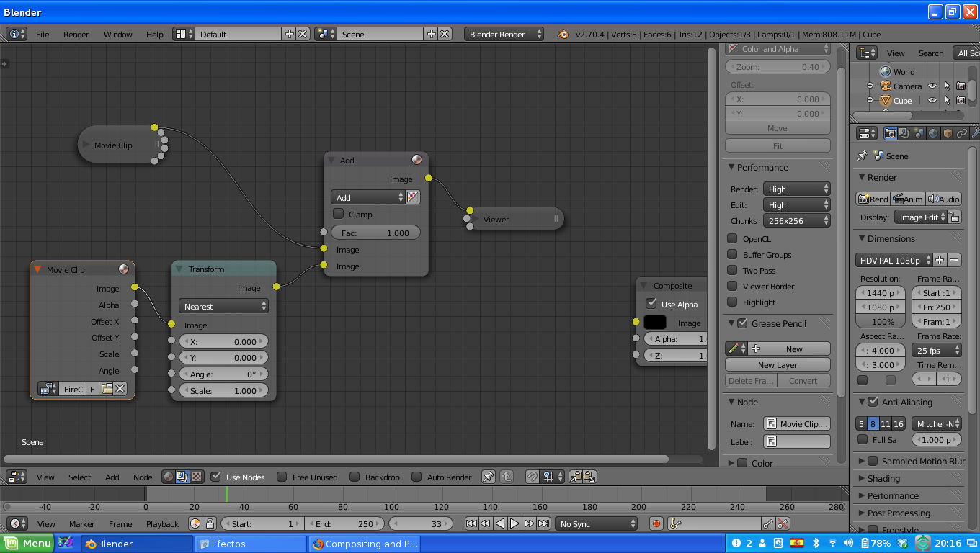Select compositing node tree type icon
This screenshot has height=553, width=980.
(182, 477)
